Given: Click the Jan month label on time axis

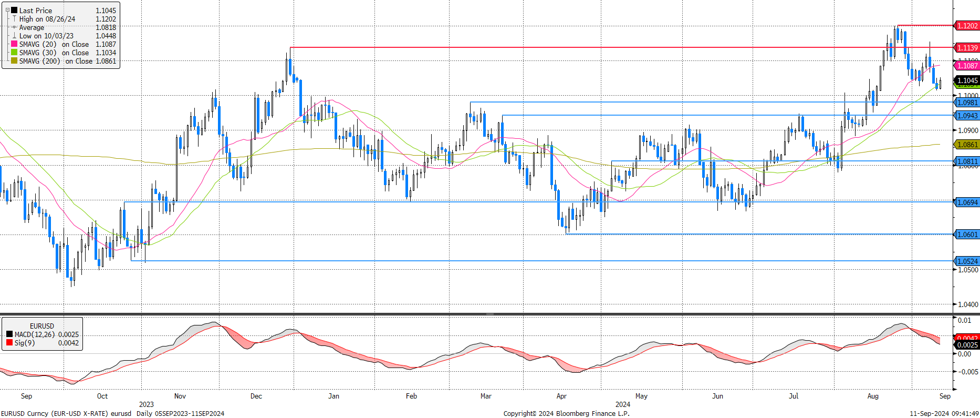Looking at the screenshot, I should coord(333,396).
